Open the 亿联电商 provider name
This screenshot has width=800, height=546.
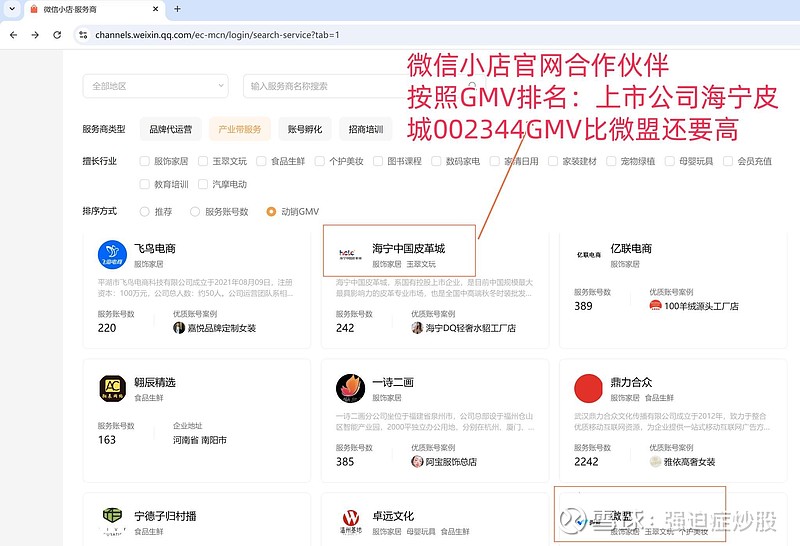631,249
